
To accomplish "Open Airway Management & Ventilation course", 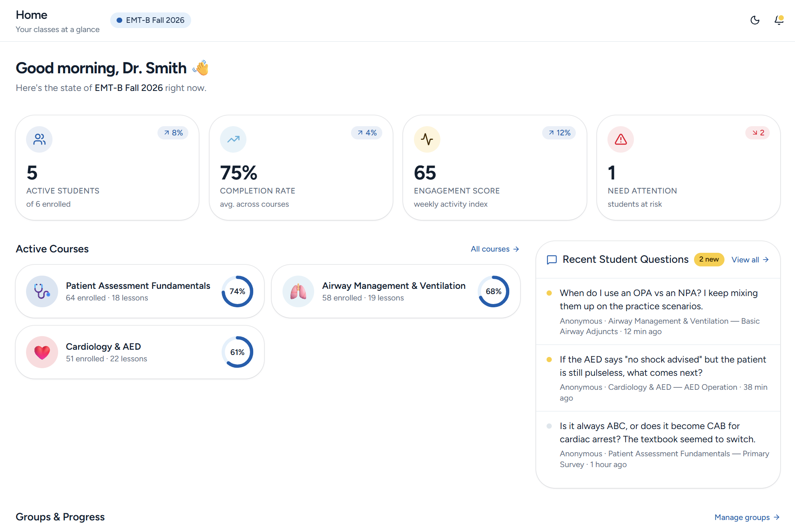I will [x=396, y=291].
